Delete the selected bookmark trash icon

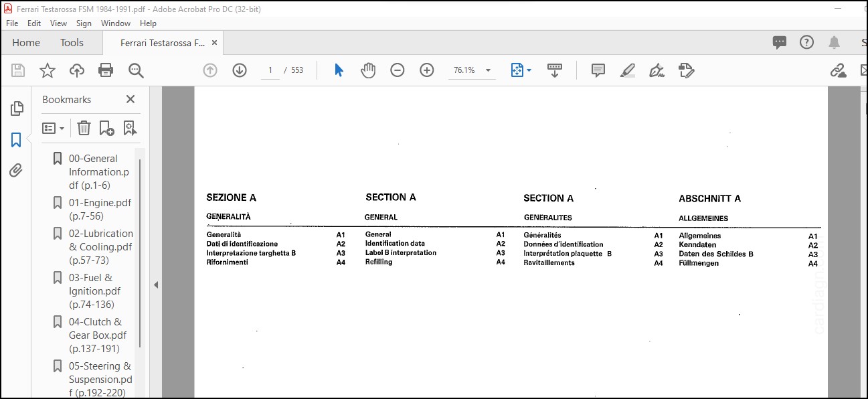[84, 128]
